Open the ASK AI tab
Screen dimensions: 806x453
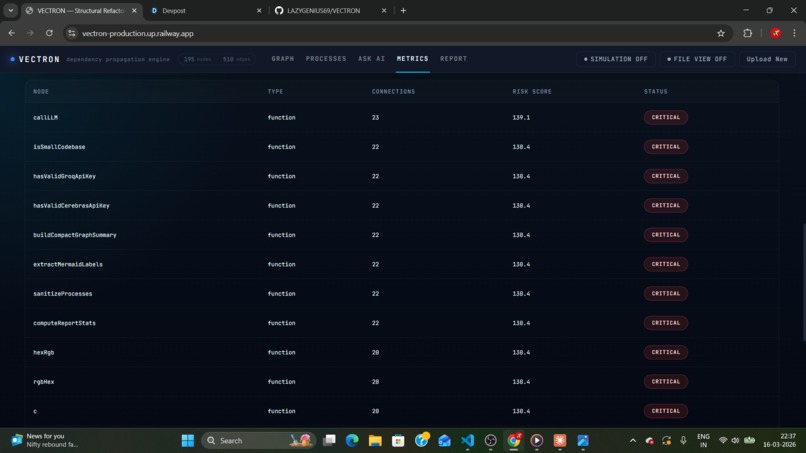pyautogui.click(x=371, y=59)
